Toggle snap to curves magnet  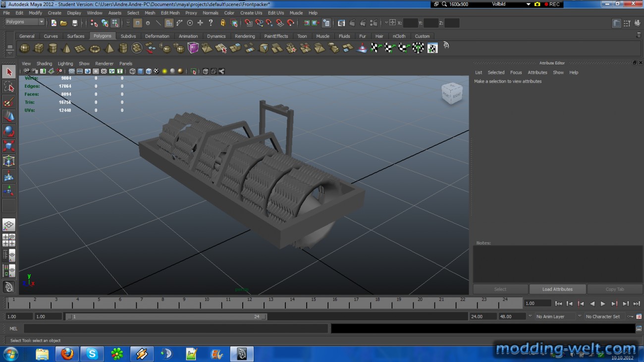pos(259,23)
